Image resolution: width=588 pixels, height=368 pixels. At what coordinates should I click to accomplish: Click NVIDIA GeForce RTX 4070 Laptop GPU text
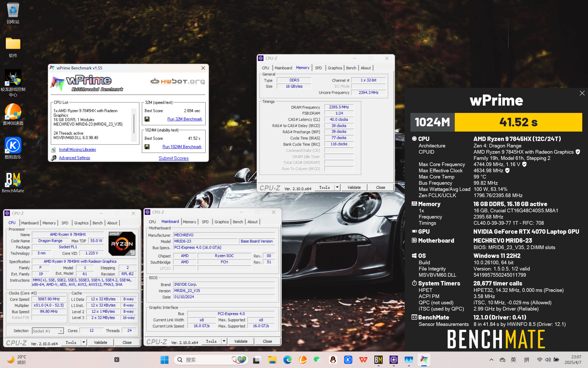pyautogui.click(x=526, y=232)
